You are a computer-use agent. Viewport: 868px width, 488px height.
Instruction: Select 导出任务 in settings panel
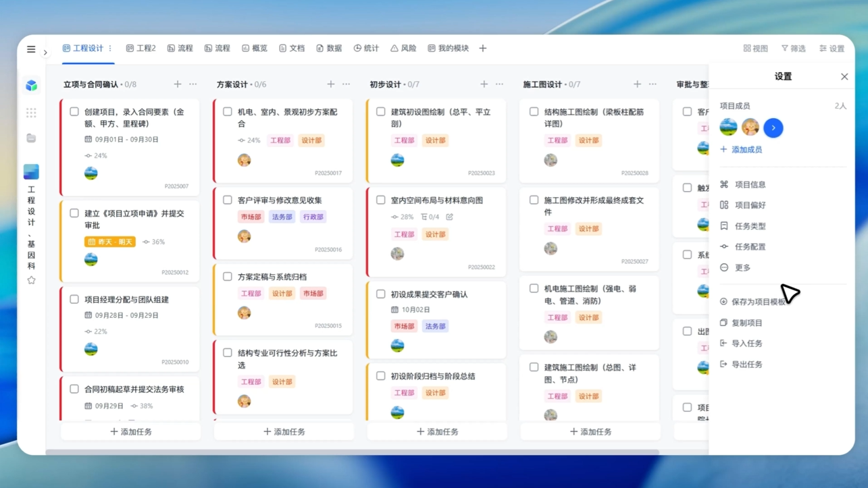746,364
